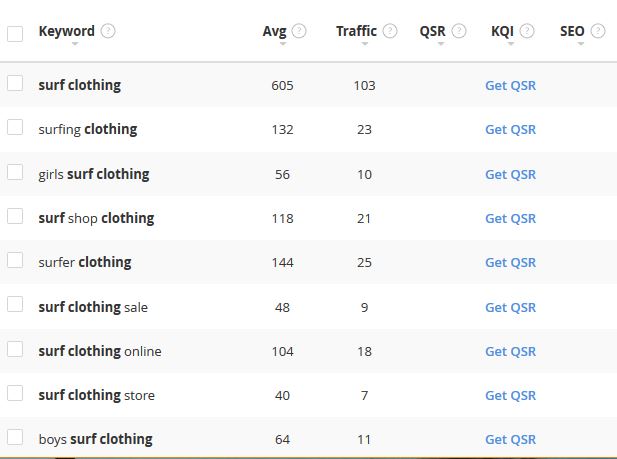617x459 pixels.
Task: Click the QSR column help icon
Action: tap(459, 31)
